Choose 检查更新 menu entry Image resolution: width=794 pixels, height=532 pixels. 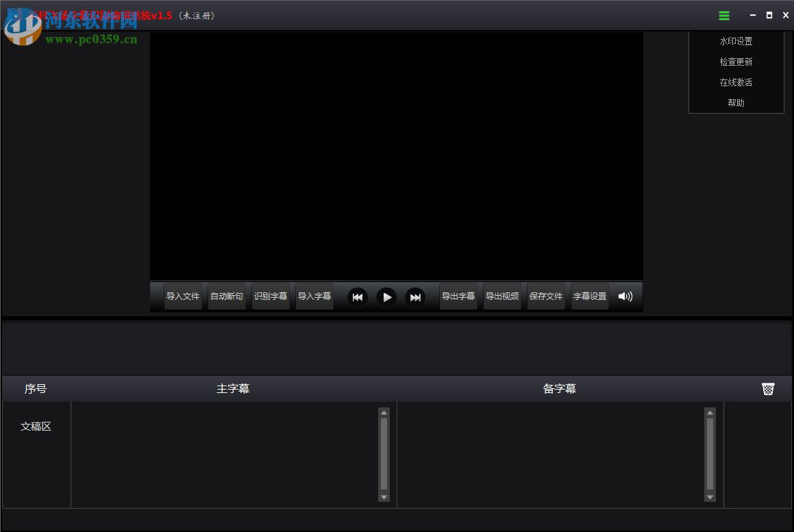tap(736, 62)
